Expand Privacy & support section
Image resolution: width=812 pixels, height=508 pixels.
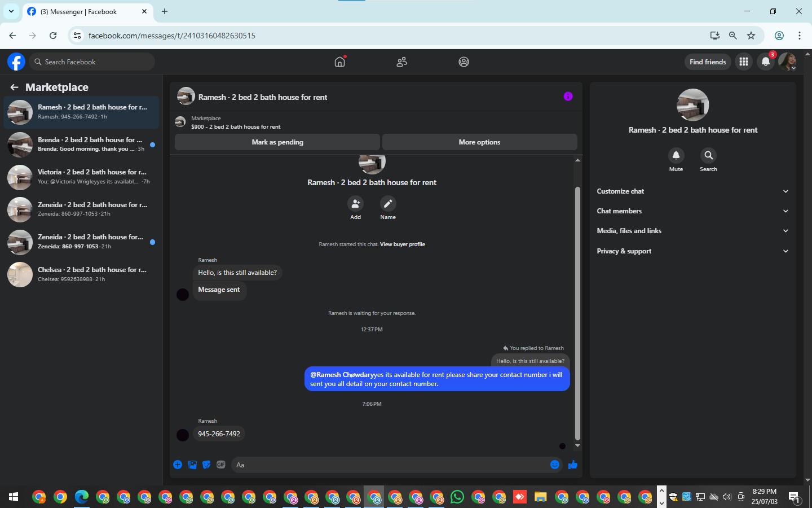pos(692,251)
